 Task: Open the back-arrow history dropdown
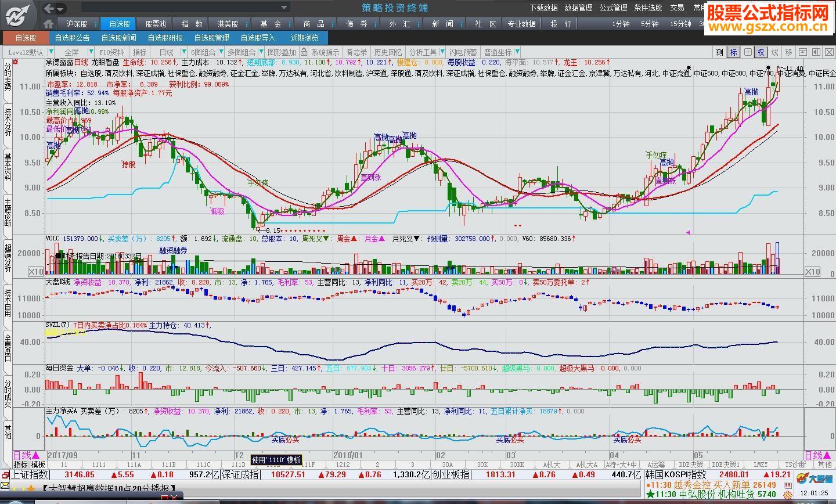click(x=62, y=8)
